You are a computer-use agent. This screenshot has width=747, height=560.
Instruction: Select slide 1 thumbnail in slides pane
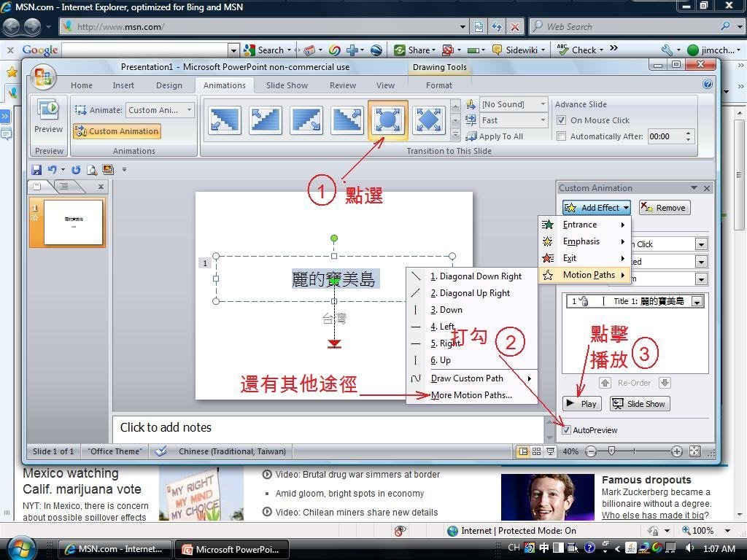coord(68,222)
